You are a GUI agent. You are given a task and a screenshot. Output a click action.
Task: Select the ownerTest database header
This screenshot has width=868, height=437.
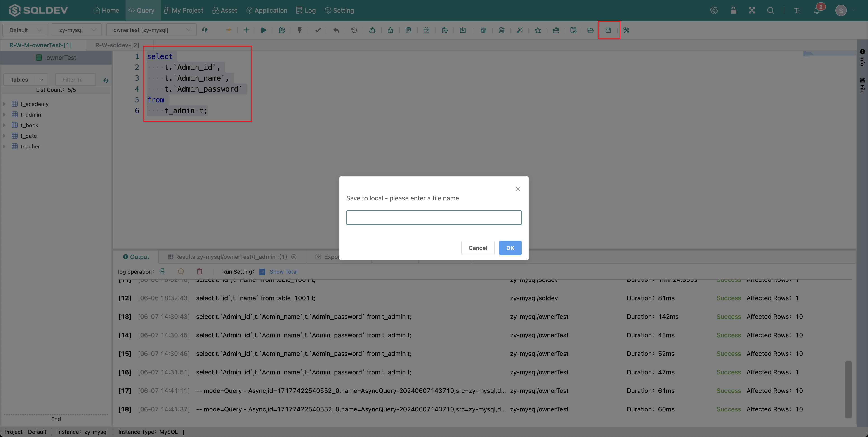coord(56,58)
